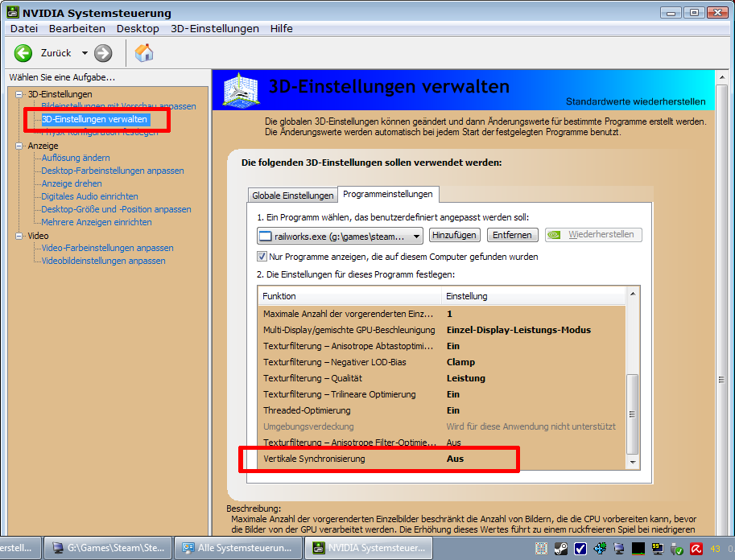
Task: Switch to Alle Systemsteuerung taskbar window
Action: [237, 548]
